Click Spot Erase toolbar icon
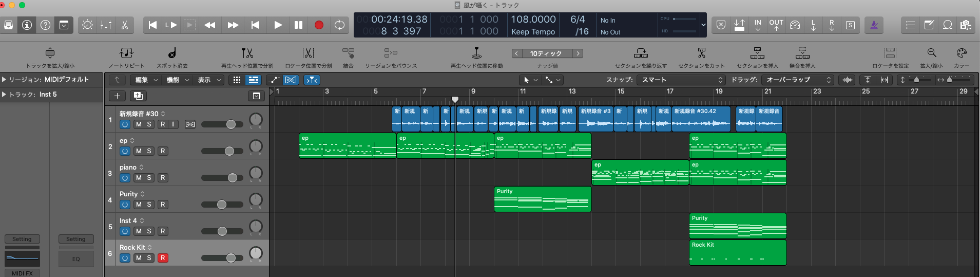Screen dimensions: 980x277 pos(172,53)
